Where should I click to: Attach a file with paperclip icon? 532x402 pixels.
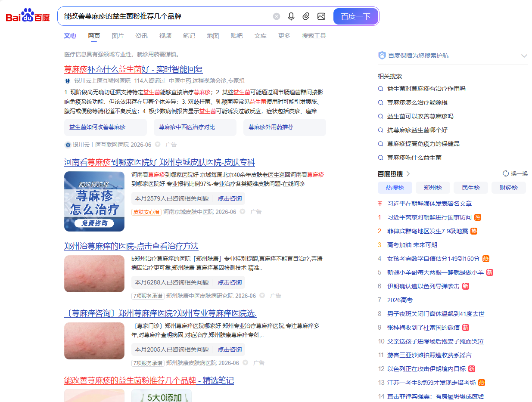306,16
